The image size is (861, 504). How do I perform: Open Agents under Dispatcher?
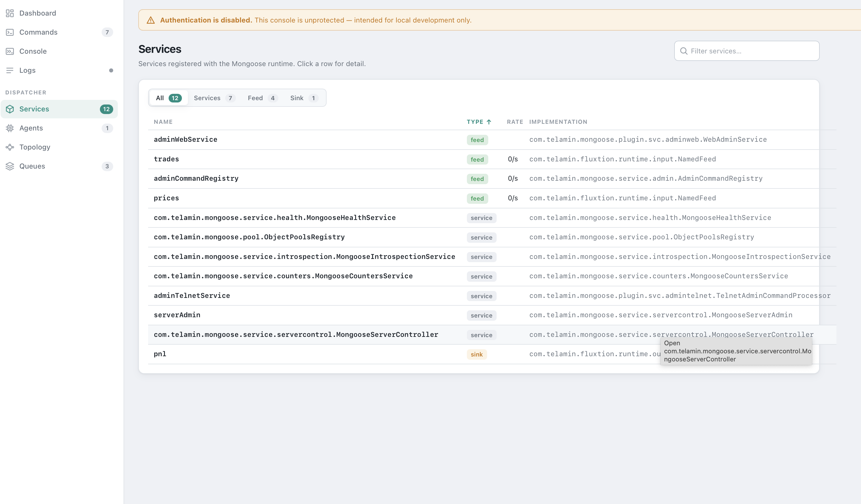(59, 128)
